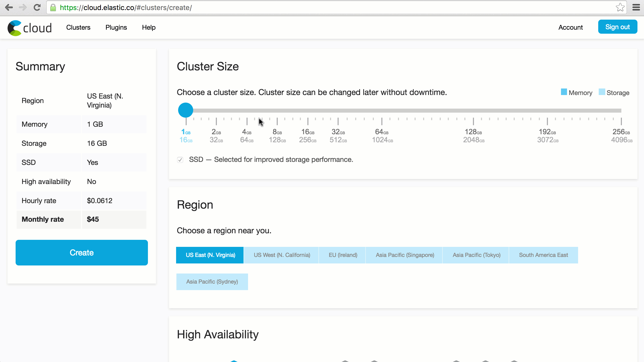Access Help documentation icon

click(149, 27)
